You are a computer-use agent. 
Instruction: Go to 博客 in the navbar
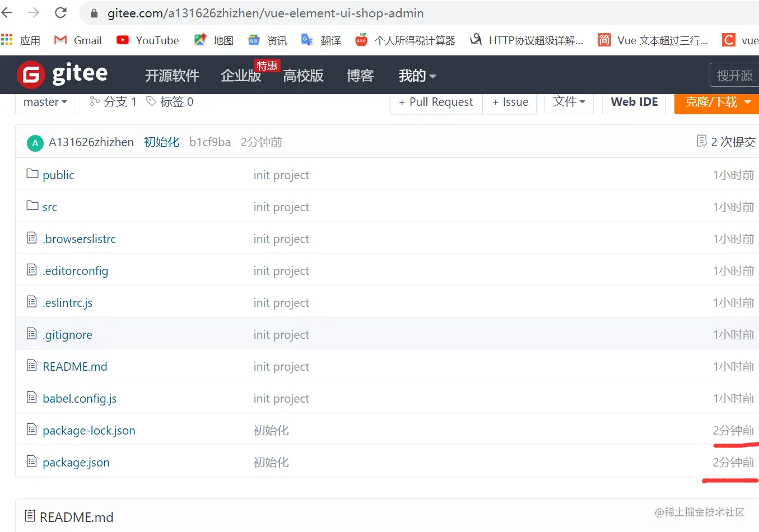coord(360,76)
